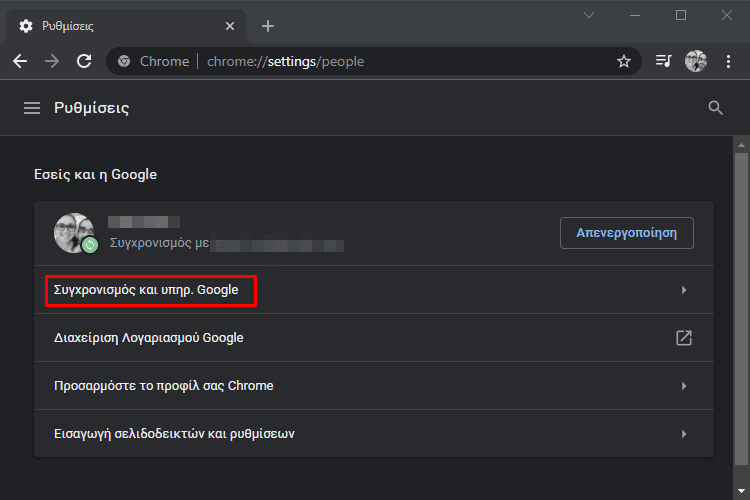The image size is (750, 500).
Task: Click the Εσείς και η Google heading
Action: pos(95,174)
